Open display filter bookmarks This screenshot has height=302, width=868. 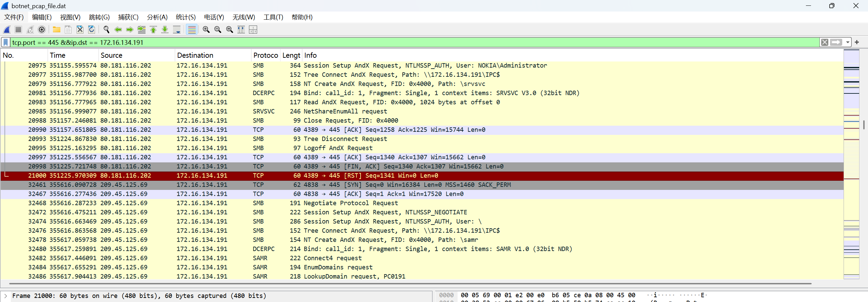click(x=6, y=42)
